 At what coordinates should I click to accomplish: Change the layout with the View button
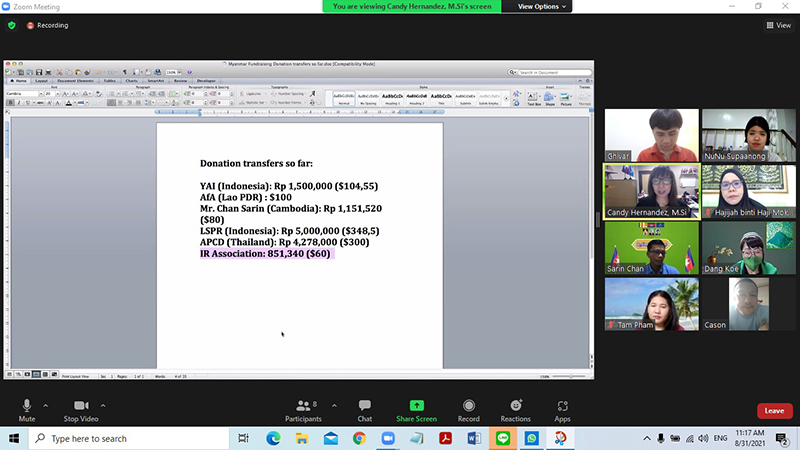(779, 25)
